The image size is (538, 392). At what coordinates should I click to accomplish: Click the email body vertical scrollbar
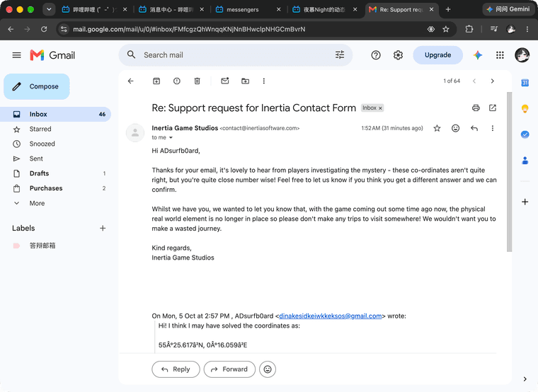point(509,171)
